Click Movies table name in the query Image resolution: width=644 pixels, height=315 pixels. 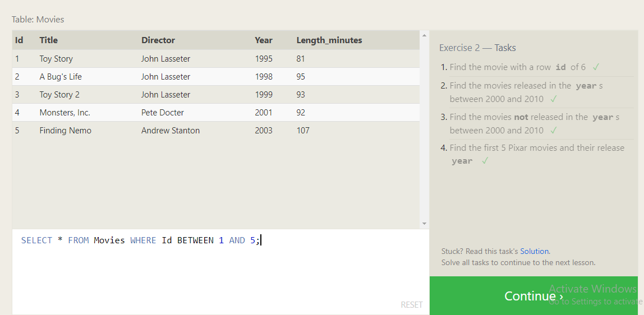[x=109, y=240]
